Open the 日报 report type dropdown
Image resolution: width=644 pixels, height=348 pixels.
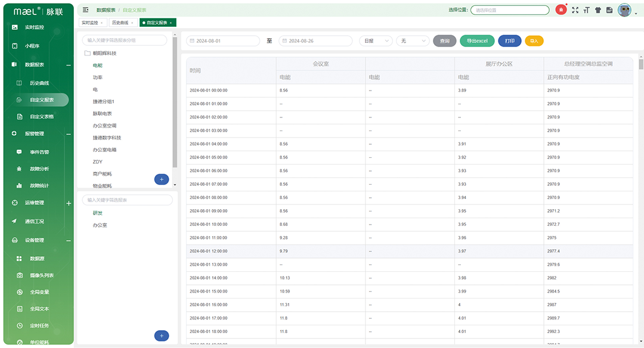click(x=376, y=41)
